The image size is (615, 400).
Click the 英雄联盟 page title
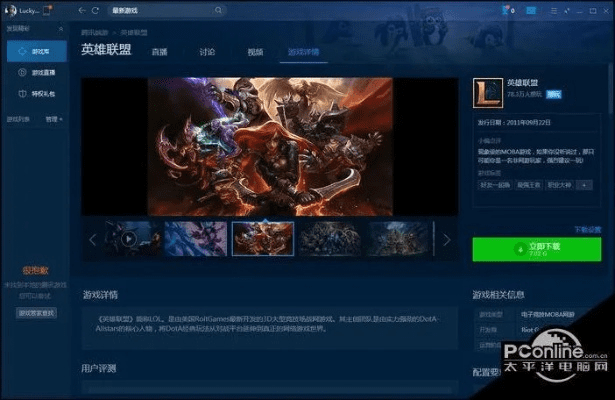point(106,49)
